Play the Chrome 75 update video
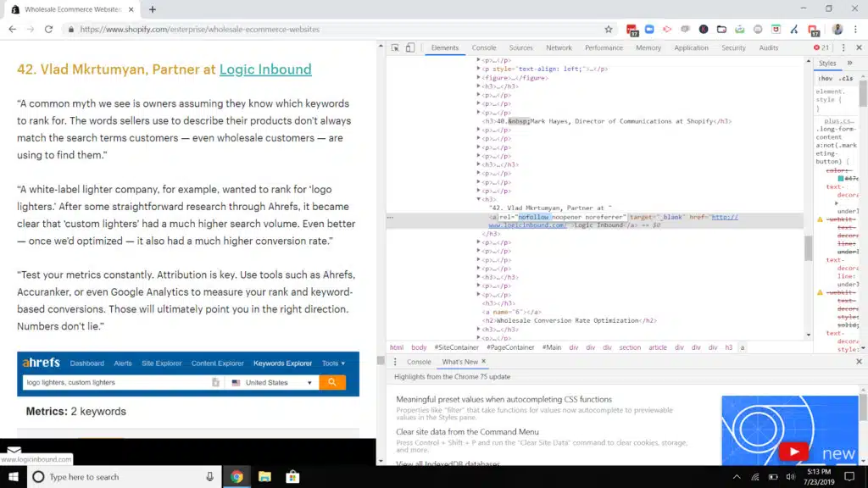This screenshot has width=868, height=488. [793, 452]
